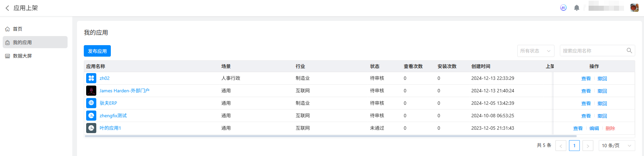Edit 叶的应用1 via 编辑 link
644x156 pixels.
pos(594,128)
